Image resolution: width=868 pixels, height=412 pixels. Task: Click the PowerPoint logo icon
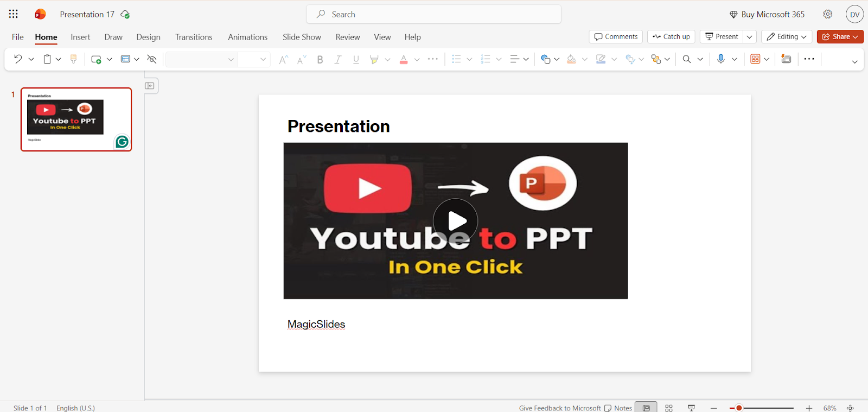pos(40,14)
